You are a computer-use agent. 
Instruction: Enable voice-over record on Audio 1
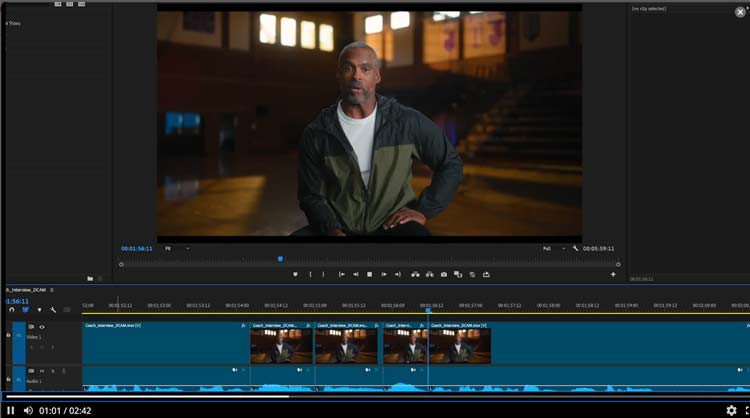pyautogui.click(x=64, y=371)
